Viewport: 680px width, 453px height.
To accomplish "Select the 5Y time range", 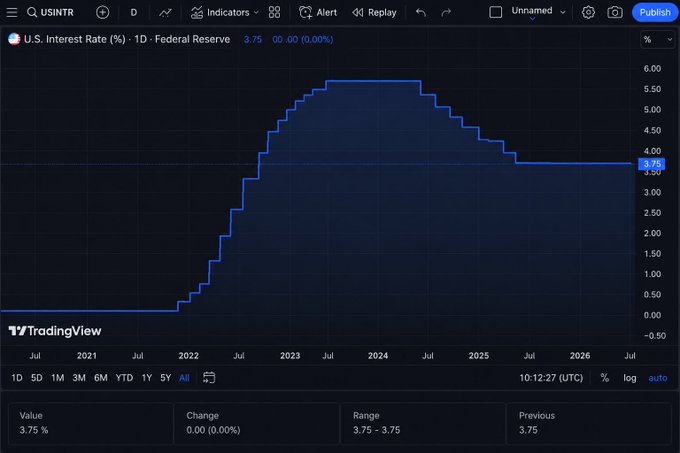I will tap(165, 378).
